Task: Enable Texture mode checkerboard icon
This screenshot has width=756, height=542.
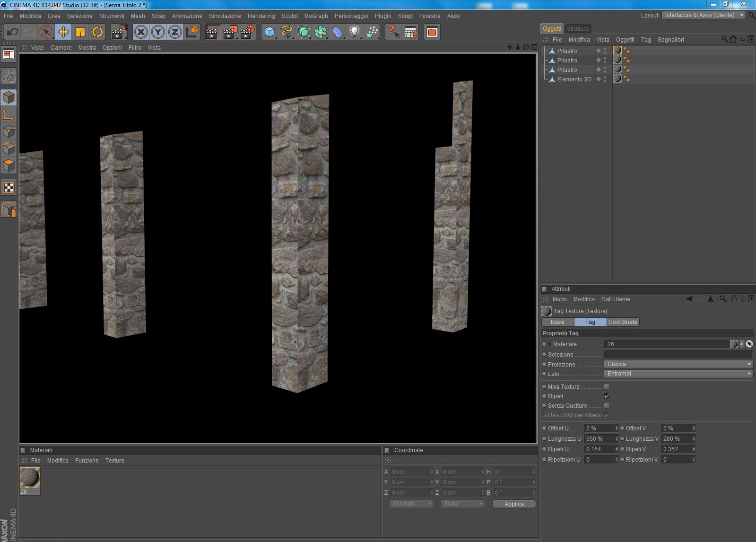Action: [9, 188]
